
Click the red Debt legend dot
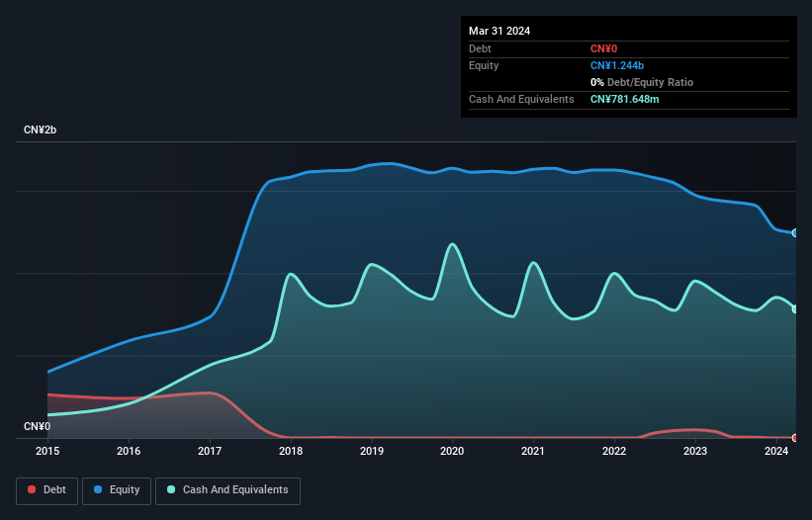tap(32, 489)
